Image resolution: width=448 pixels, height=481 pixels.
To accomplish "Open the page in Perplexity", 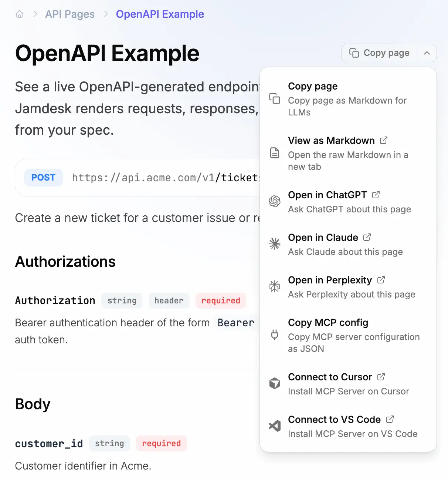I will 330,280.
